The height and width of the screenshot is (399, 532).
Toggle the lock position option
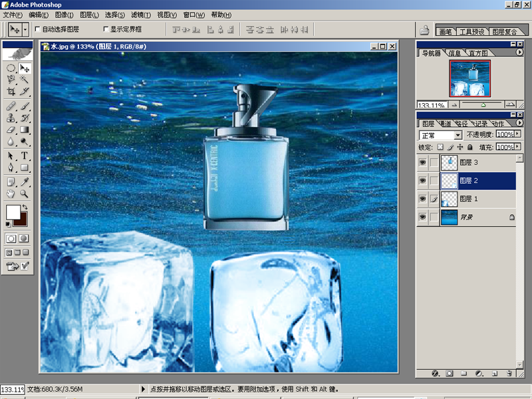pyautogui.click(x=460, y=147)
